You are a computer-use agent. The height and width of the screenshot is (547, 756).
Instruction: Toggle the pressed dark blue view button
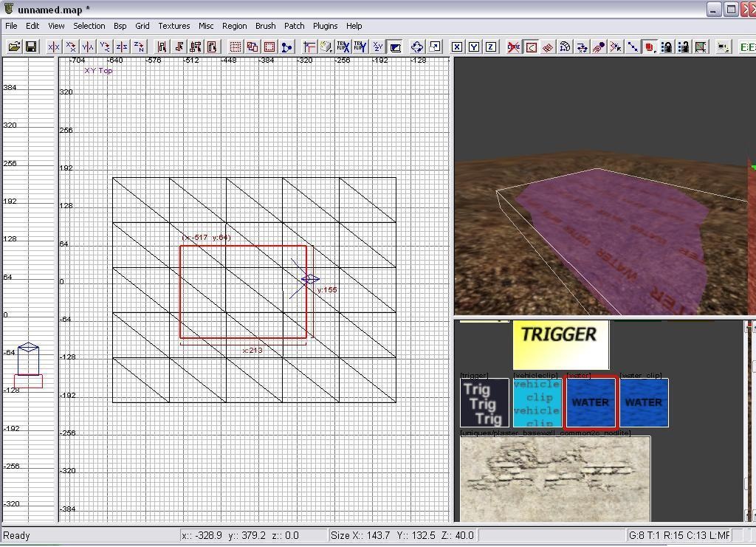[x=395, y=47]
